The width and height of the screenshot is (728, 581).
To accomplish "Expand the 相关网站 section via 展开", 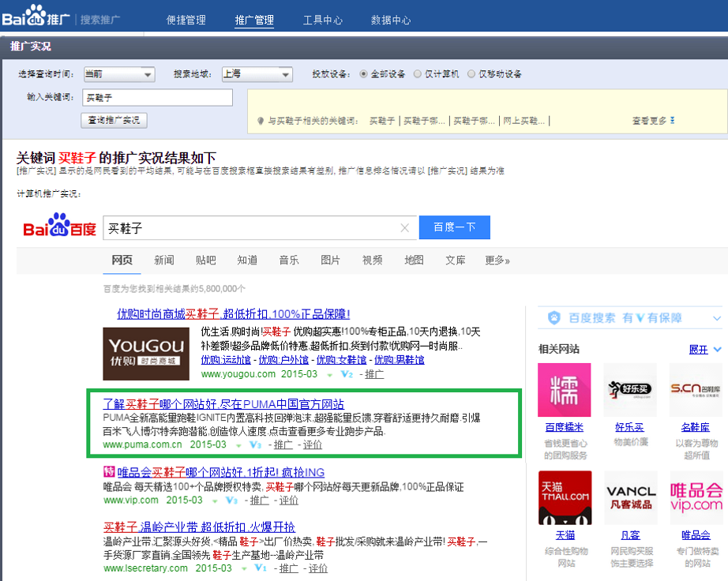I will point(699,349).
